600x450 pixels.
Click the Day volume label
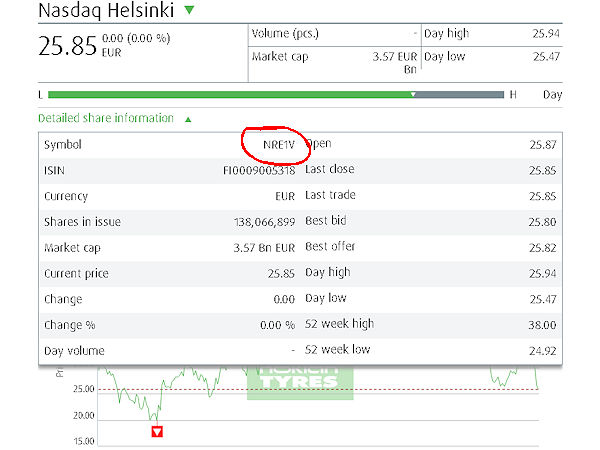coord(74,351)
